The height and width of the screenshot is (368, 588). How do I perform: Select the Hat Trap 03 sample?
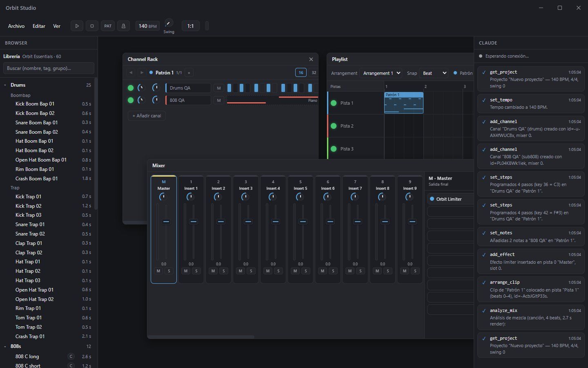click(x=47, y=280)
